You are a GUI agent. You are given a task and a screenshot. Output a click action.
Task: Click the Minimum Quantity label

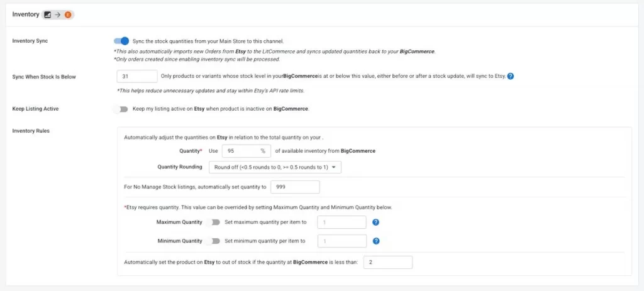click(x=180, y=241)
